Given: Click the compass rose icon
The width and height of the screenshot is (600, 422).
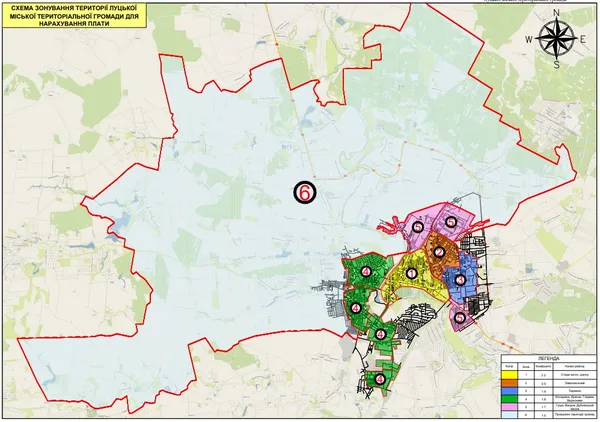Looking at the screenshot, I should click(556, 38).
